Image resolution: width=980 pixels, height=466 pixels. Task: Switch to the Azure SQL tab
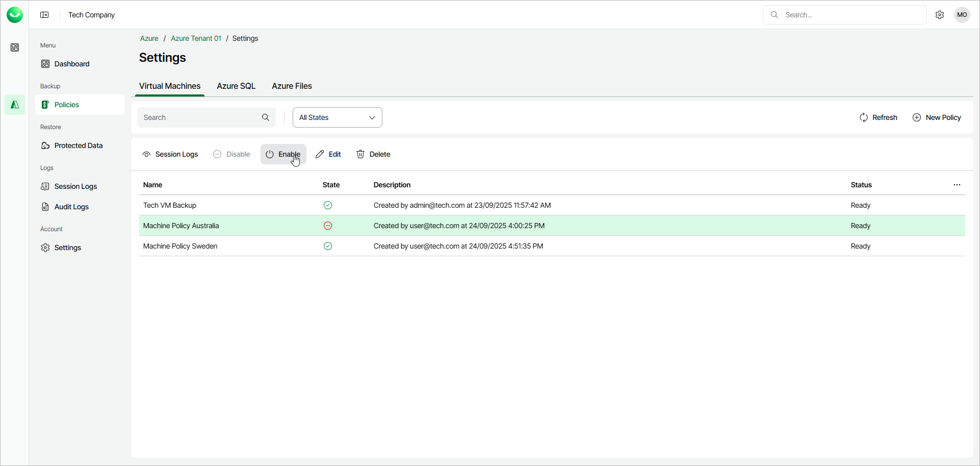(x=236, y=86)
